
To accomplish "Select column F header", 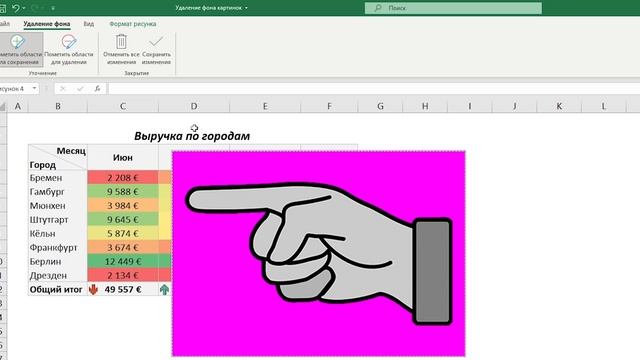I will [329, 107].
